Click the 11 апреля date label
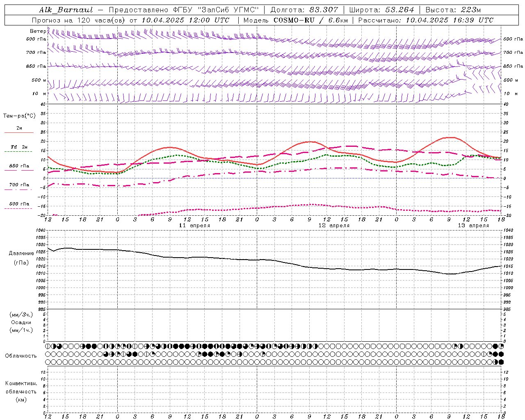525x420 pixels. (x=195, y=226)
